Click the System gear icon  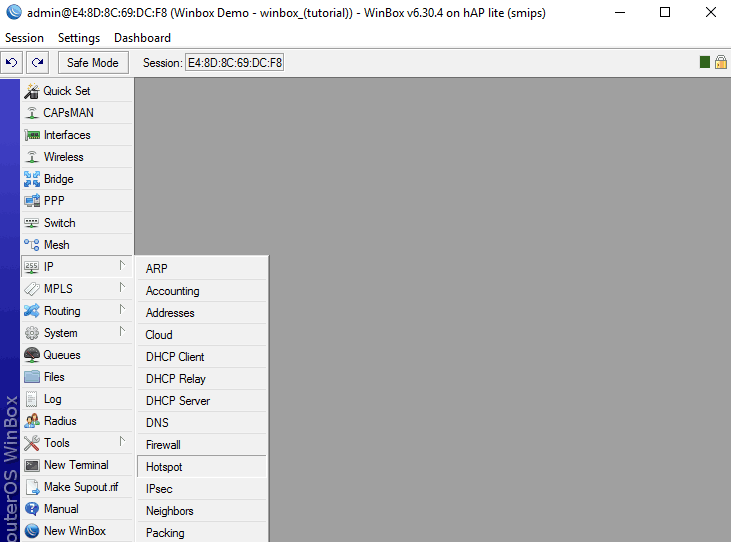point(32,333)
